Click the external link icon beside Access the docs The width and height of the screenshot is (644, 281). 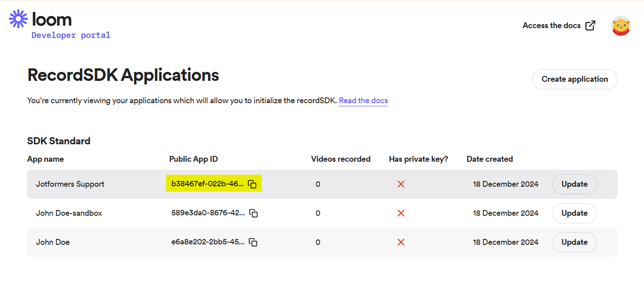tap(590, 25)
